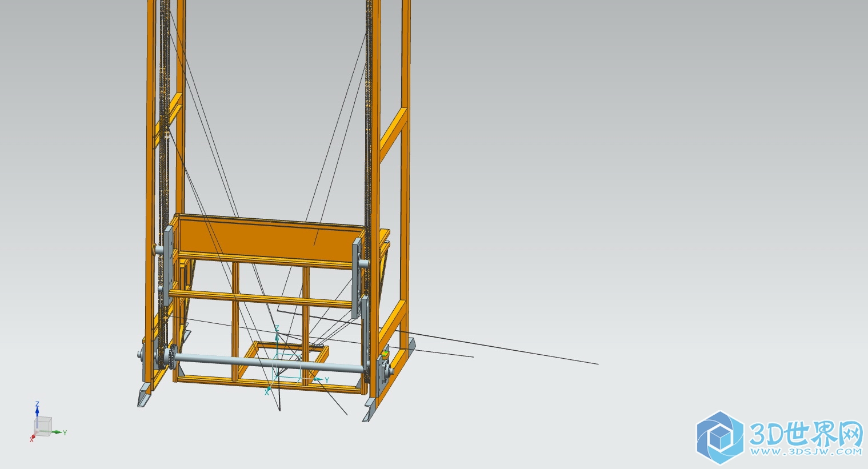Select the gray foot plate under the left column
Image resolution: width=868 pixels, height=469 pixels.
tap(145, 395)
